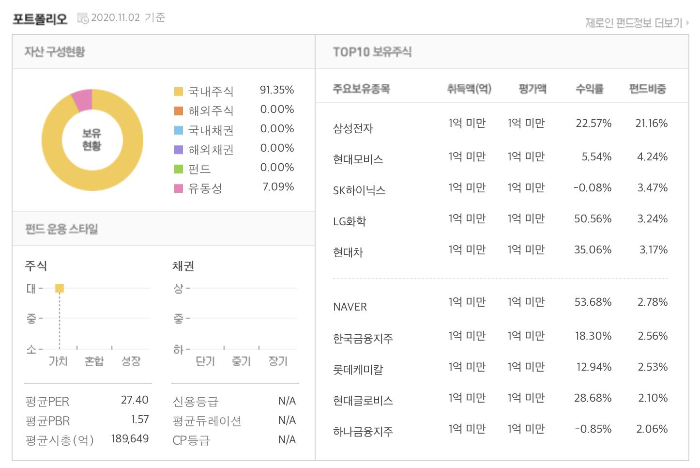
Task: Click the 성장 axis label in stock style
Action: click(x=131, y=361)
